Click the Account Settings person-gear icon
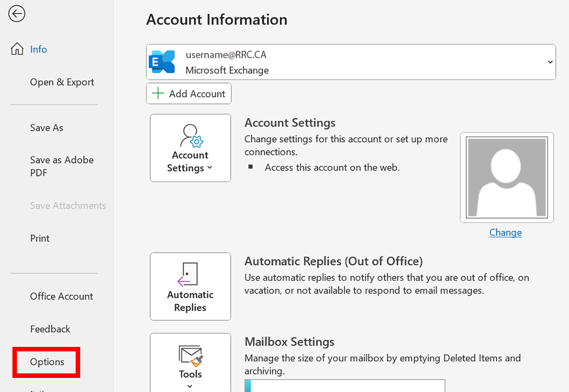Viewport: 569px width, 392px height. click(x=191, y=136)
